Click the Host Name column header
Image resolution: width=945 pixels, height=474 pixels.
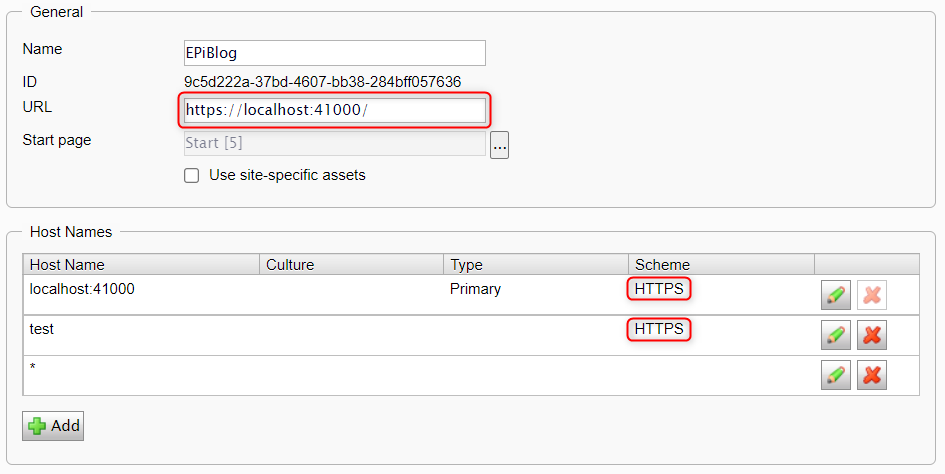pos(67,265)
